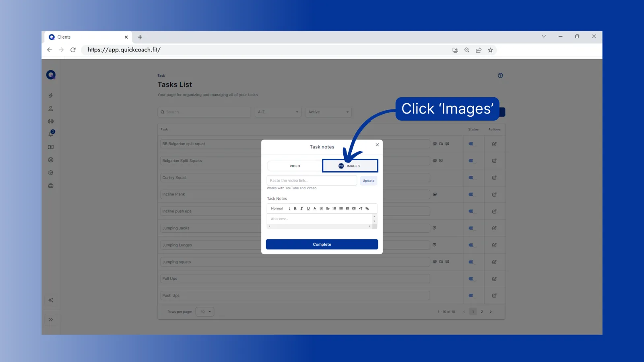
Task: Open the Active filter dropdown
Action: (x=328, y=112)
